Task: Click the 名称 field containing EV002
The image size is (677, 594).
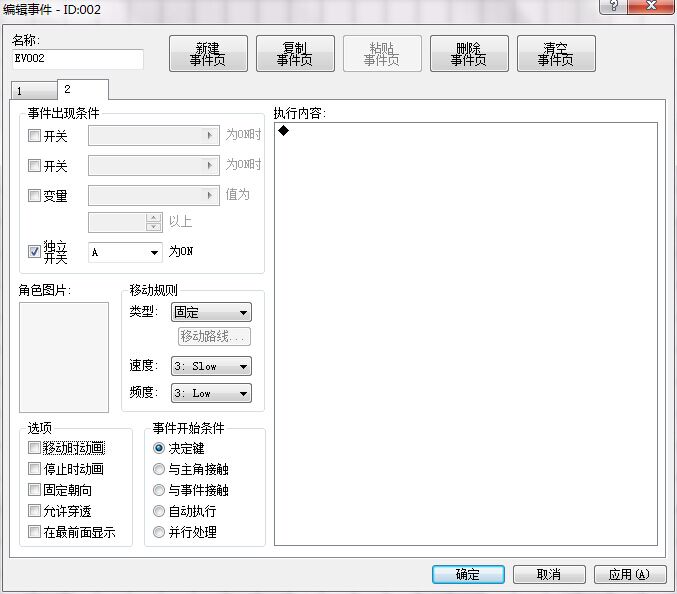Action: [x=78, y=58]
